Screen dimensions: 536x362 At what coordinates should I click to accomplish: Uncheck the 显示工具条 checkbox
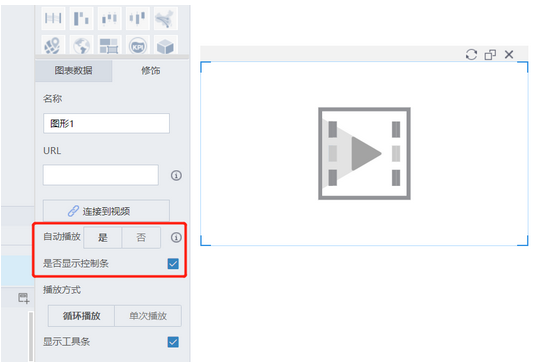[173, 342]
